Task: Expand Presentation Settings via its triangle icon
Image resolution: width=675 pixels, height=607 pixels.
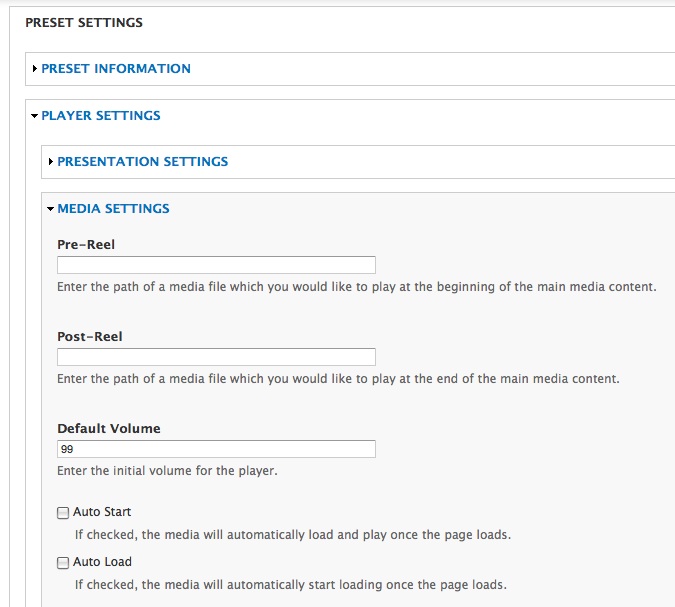Action: (x=51, y=161)
